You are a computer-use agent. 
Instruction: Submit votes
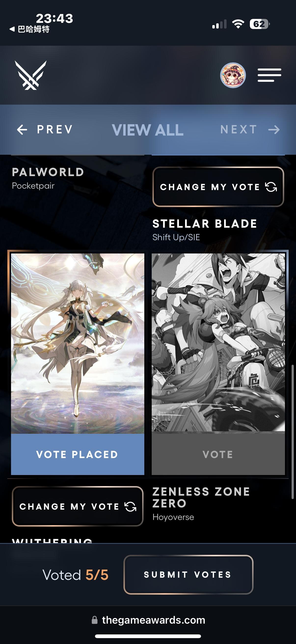coord(188,574)
